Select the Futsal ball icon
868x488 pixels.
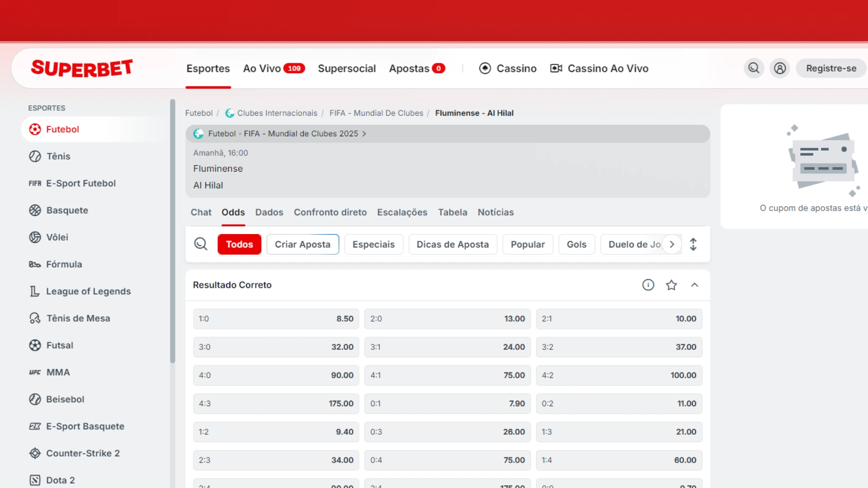(x=35, y=345)
